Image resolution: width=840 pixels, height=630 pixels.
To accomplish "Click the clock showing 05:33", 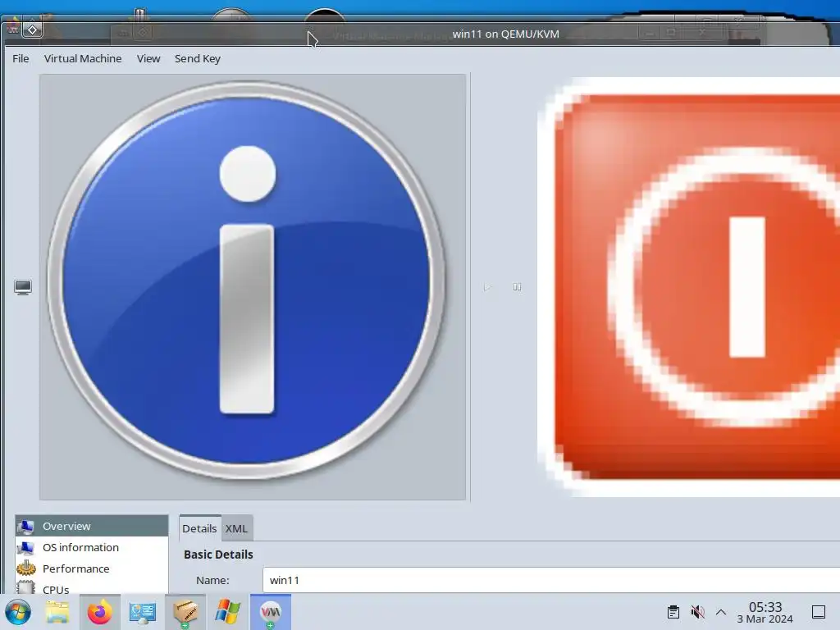I will point(765,612).
